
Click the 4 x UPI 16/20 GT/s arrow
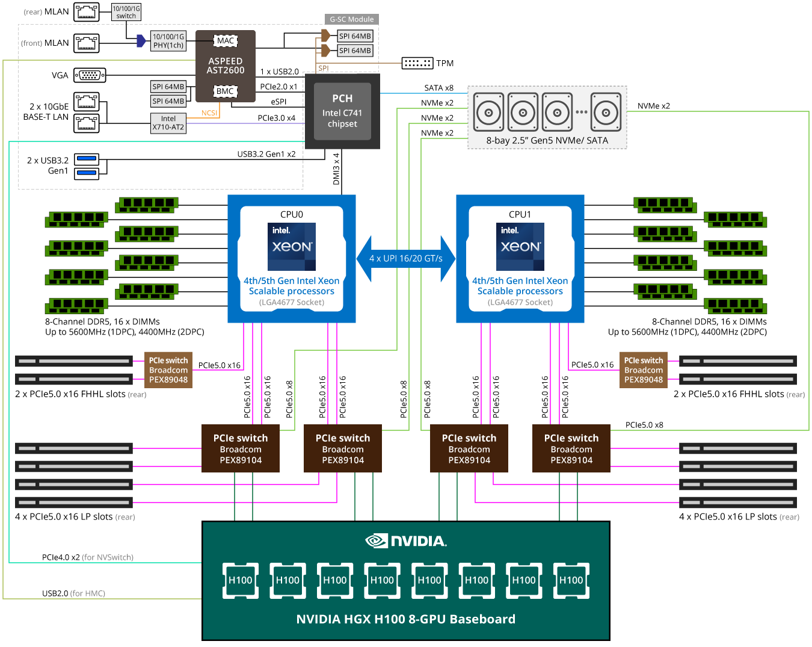click(406, 258)
